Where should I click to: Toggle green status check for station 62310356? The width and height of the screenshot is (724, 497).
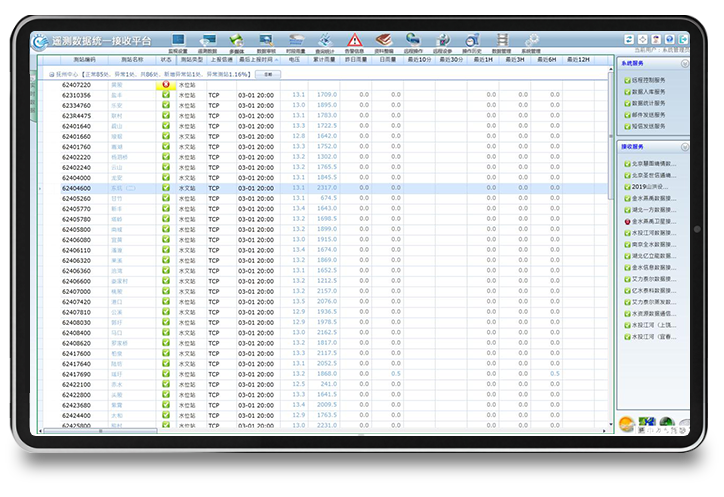(166, 95)
